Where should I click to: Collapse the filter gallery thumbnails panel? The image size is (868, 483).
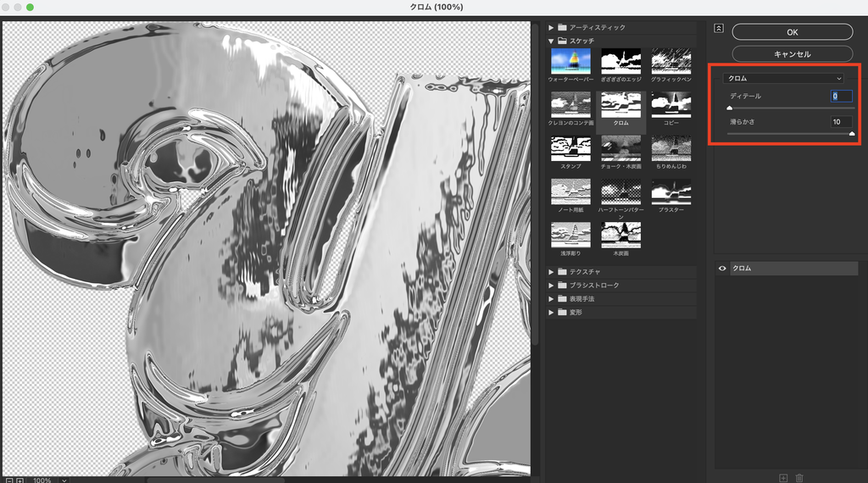[x=719, y=28]
